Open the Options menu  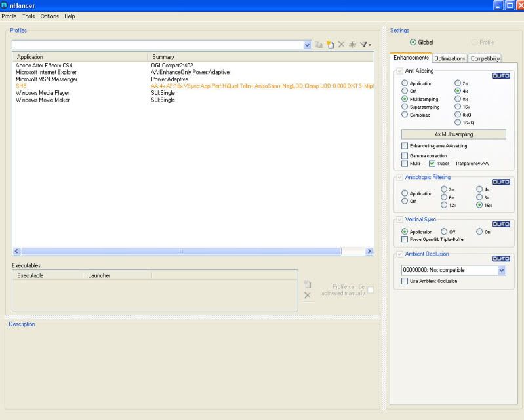49,16
